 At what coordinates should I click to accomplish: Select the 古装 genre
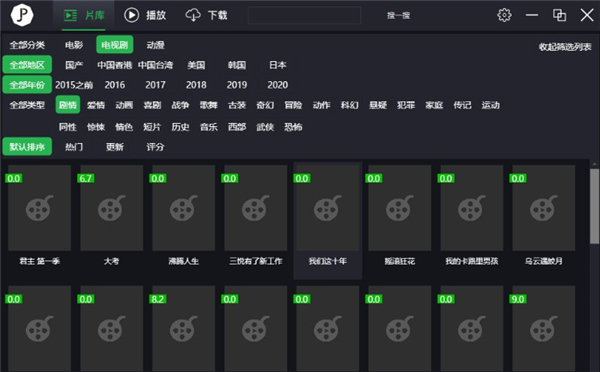(x=237, y=105)
